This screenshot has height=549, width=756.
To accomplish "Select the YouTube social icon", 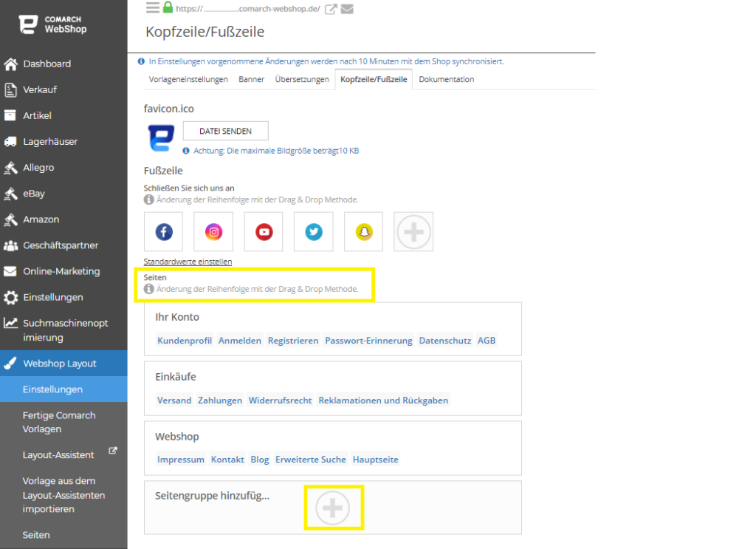I will 264,231.
